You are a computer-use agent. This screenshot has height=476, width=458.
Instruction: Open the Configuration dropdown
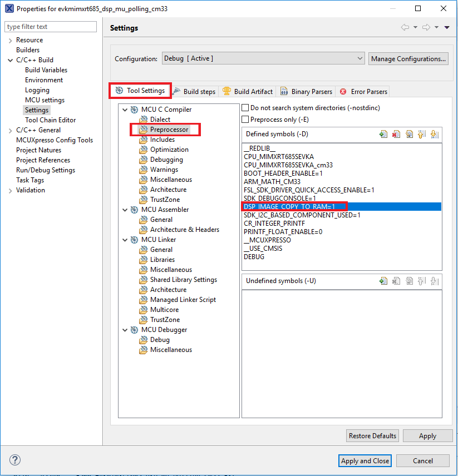(263, 58)
